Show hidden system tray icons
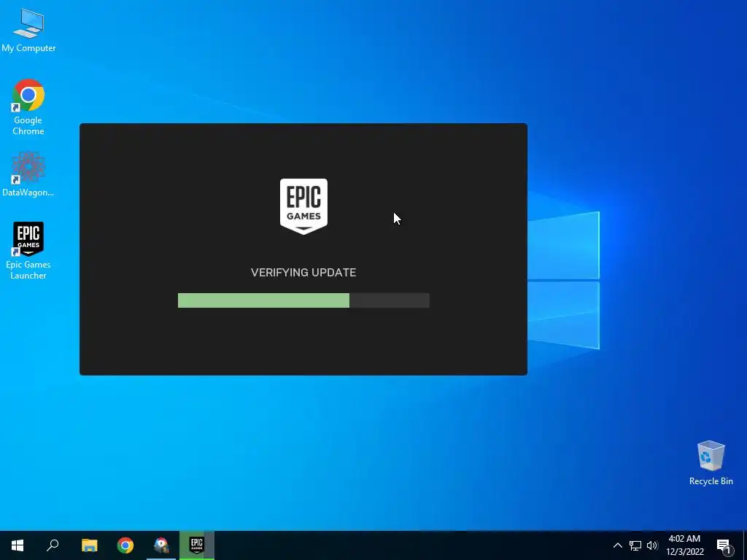 pos(617,545)
